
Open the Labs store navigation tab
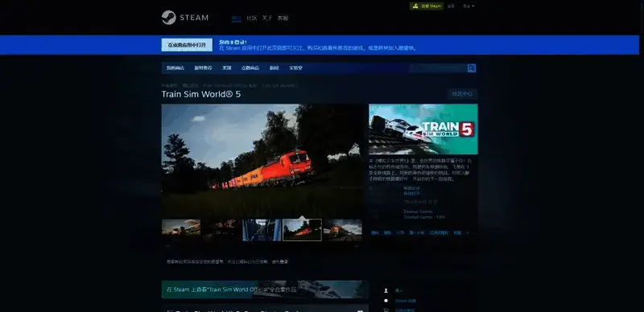click(x=295, y=68)
